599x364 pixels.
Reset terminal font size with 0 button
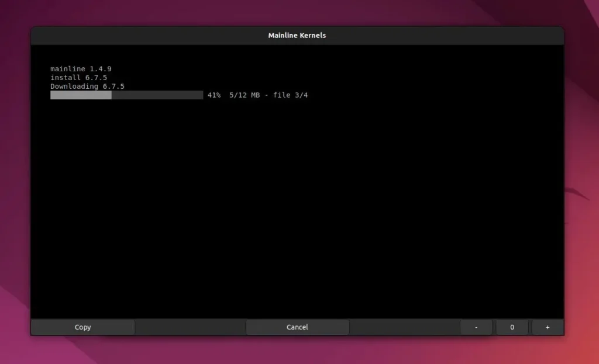(512, 327)
